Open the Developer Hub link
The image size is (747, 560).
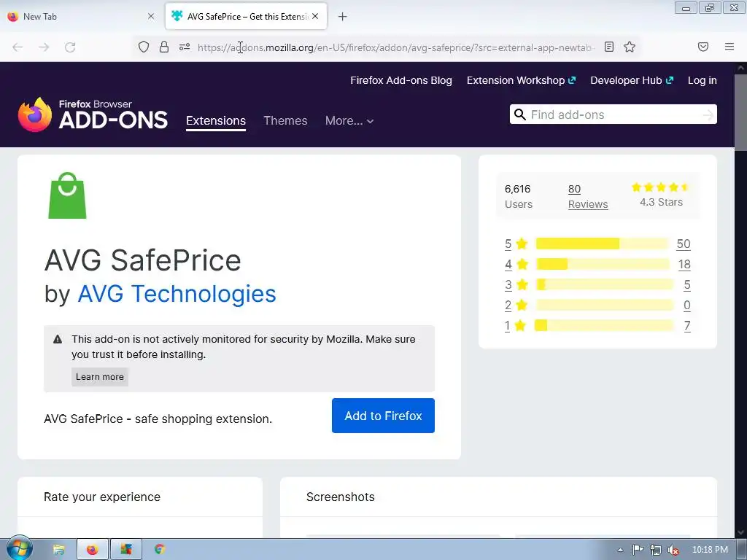pos(632,80)
